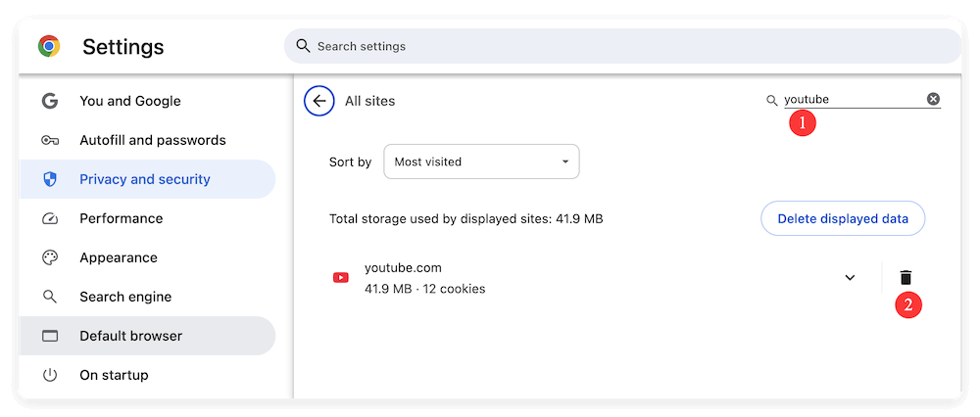Click the youtube.com site name

403,268
